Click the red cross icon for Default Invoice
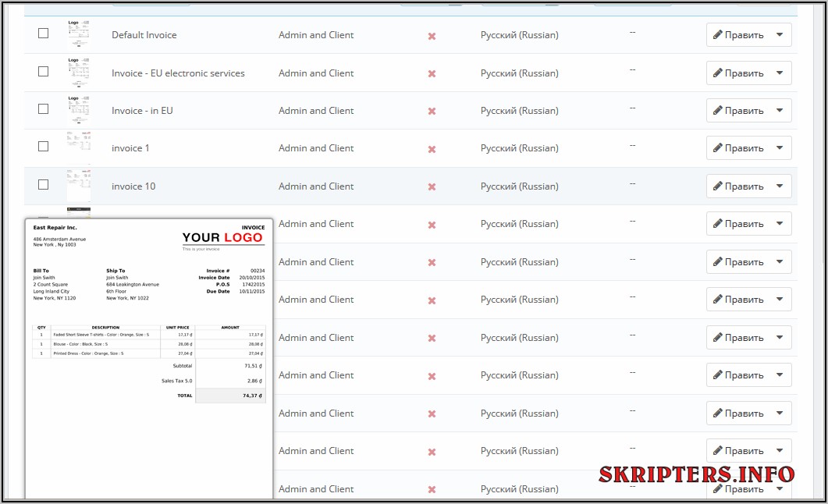The image size is (828, 504). coord(432,36)
